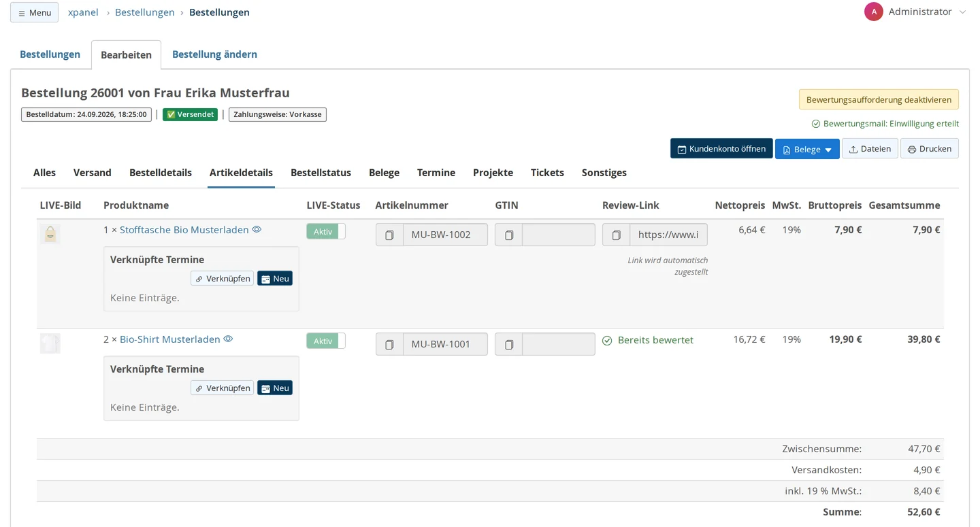Click the Drucken print button
The height and width of the screenshot is (527, 980).
pos(930,149)
